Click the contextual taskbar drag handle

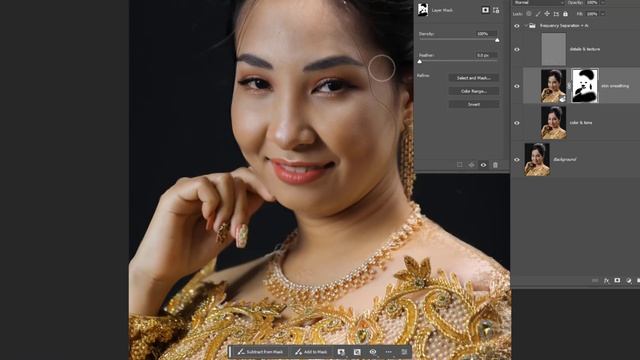[x=231, y=352]
